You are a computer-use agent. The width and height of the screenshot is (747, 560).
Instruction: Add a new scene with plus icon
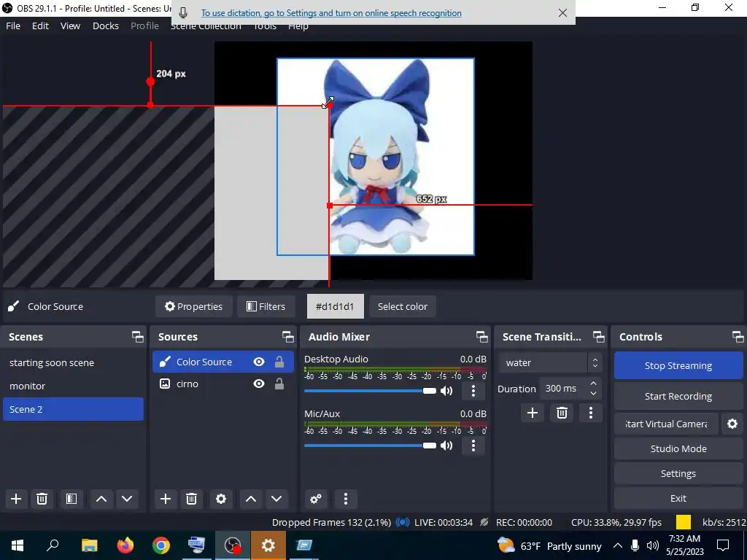coord(16,499)
